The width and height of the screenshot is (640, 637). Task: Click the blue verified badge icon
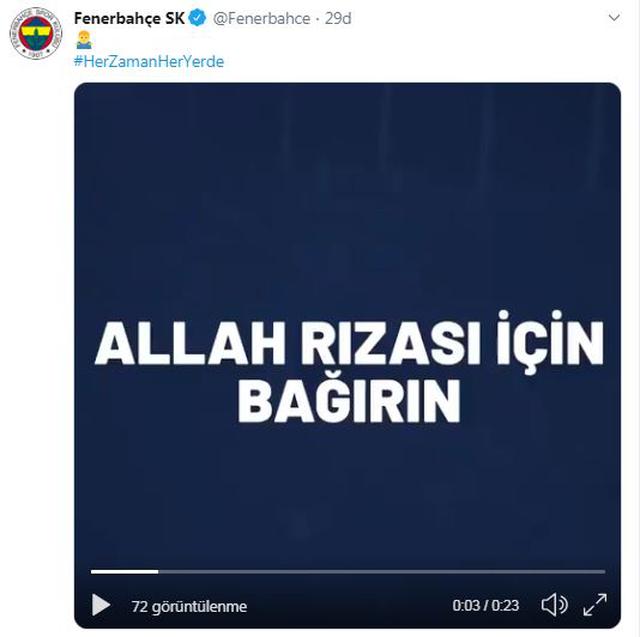[198, 18]
